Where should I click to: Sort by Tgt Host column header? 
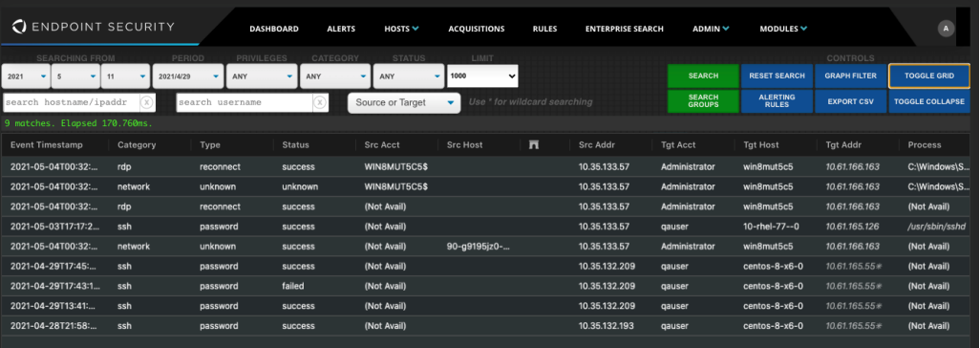point(761,144)
